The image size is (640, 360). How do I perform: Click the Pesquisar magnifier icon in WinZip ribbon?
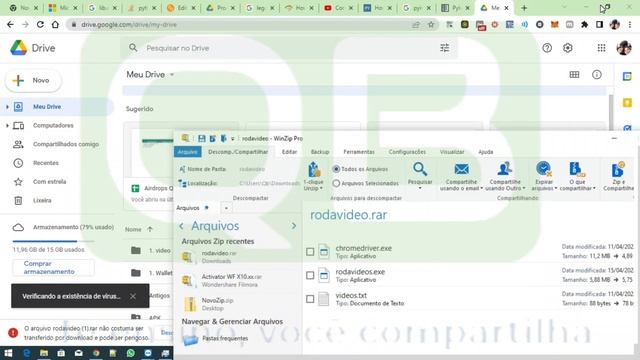coord(420,169)
